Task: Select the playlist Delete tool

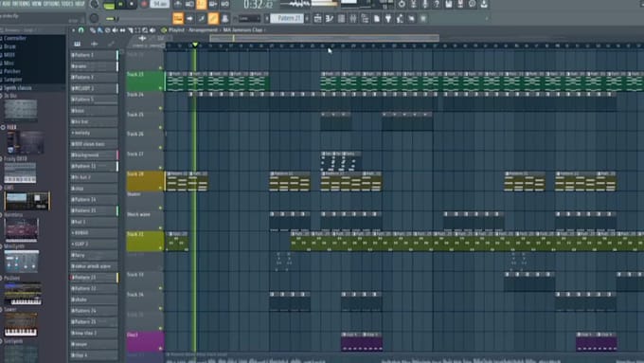Action: [108, 30]
